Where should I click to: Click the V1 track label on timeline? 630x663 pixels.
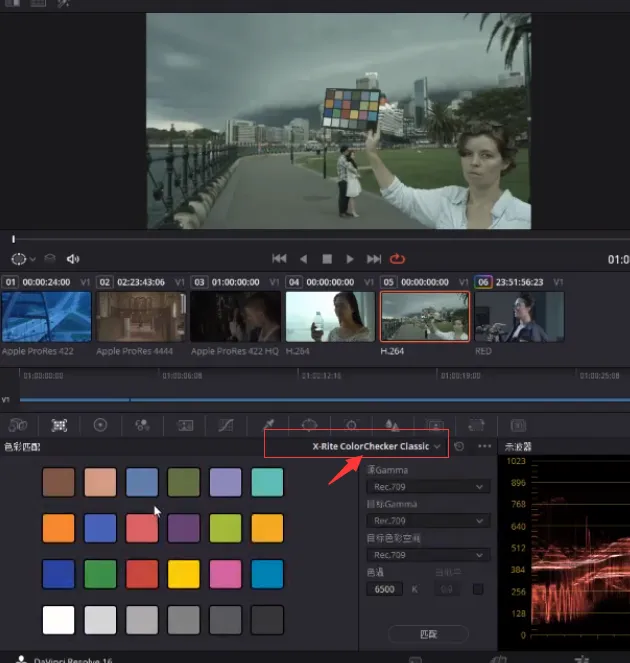pos(5,400)
